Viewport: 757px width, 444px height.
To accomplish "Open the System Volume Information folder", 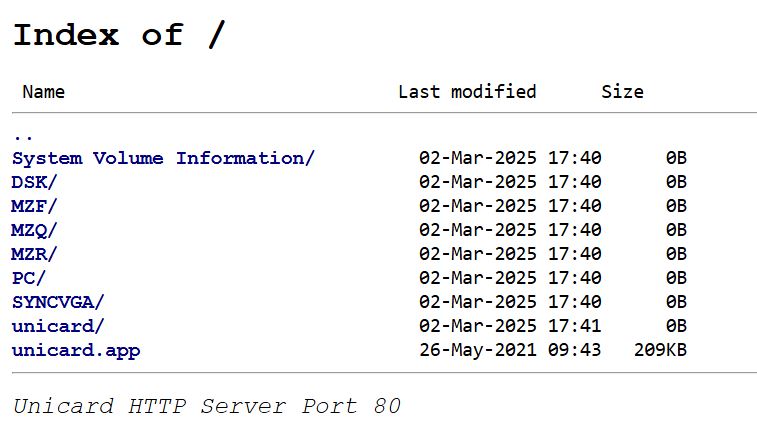I will coord(163,158).
